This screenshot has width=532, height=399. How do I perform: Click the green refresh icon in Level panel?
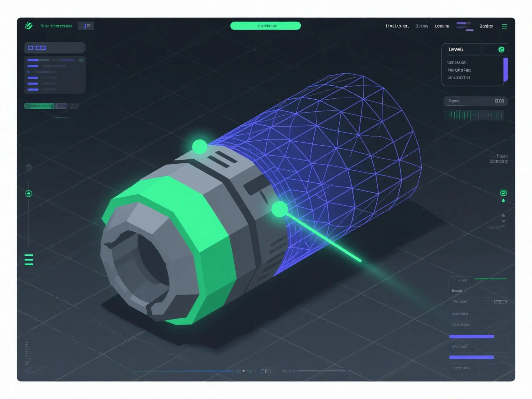point(501,50)
